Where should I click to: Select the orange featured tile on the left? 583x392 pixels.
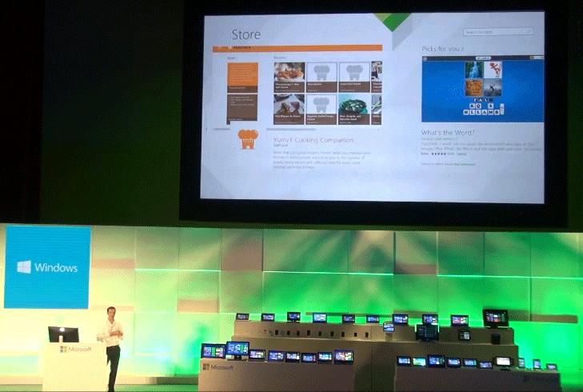coord(242,76)
